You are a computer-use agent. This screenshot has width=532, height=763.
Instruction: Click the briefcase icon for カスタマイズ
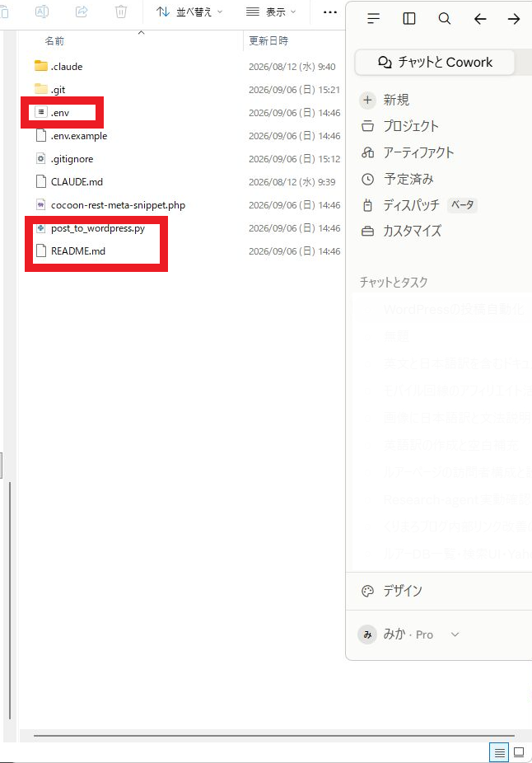[367, 232]
